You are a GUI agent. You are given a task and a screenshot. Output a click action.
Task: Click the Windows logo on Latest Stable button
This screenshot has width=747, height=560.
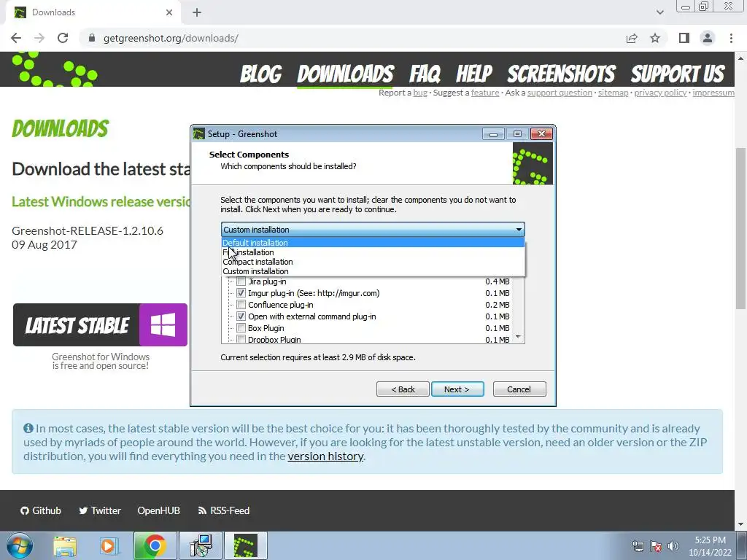click(x=163, y=324)
